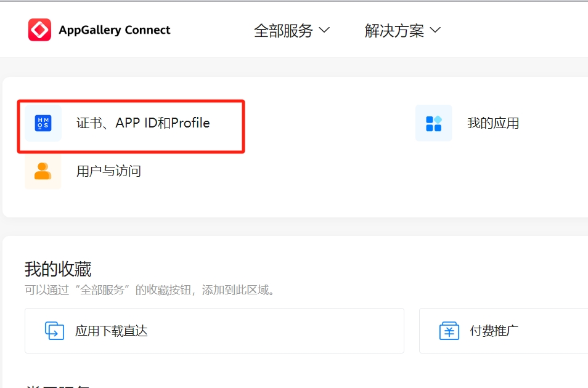Click the 我的应用 blue squares icon
Viewport: 588px width, 388px height.
pos(434,123)
